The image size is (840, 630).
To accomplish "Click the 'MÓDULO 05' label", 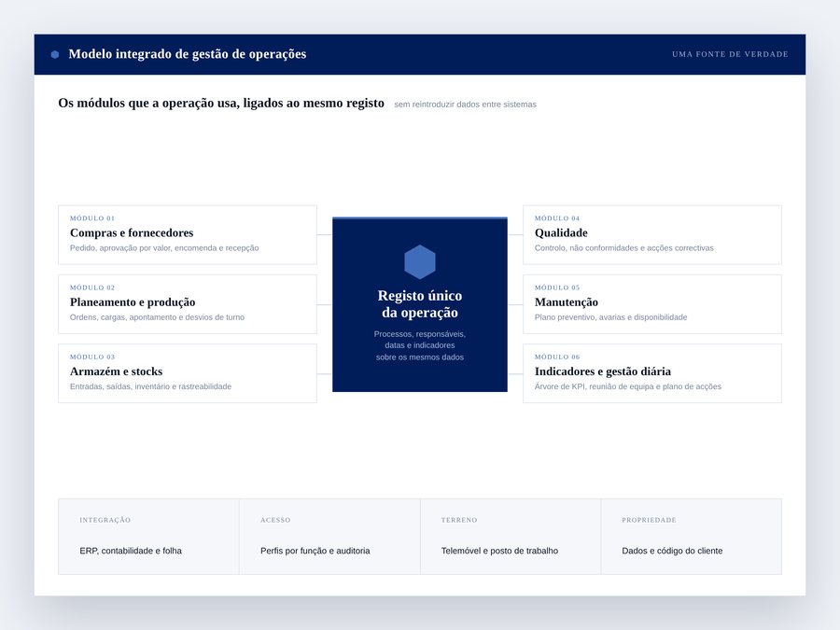I will point(557,287).
